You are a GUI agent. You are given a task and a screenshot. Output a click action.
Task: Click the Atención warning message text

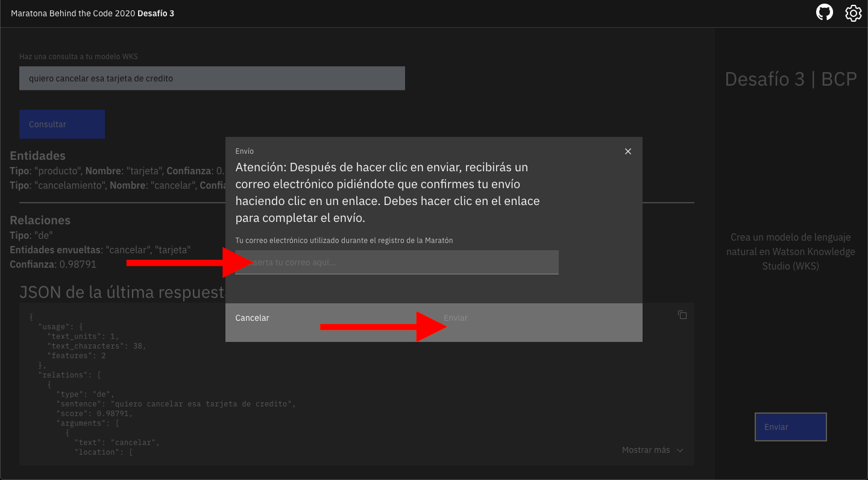coord(388,192)
